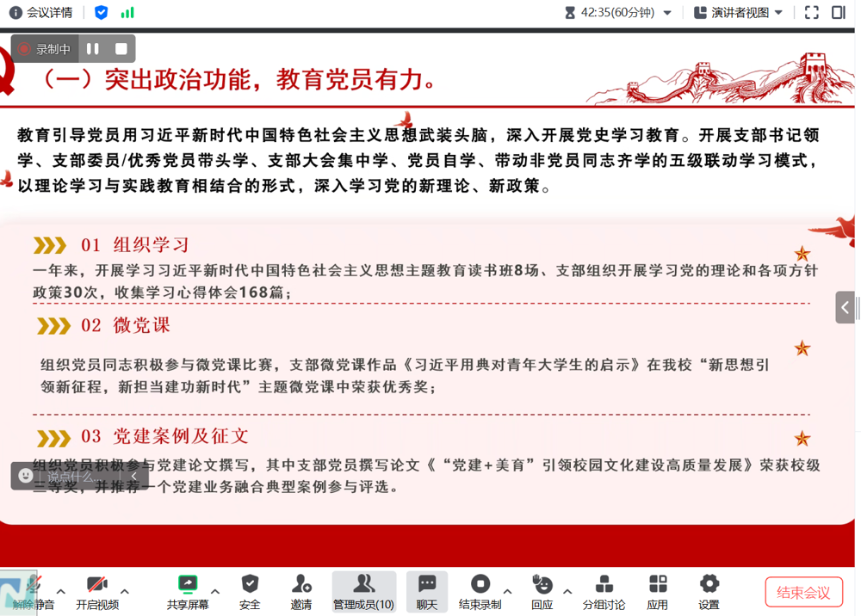Viewport: 861px width, 616px height.
Task: Toggle the side panel icon at top right
Action: click(x=839, y=13)
